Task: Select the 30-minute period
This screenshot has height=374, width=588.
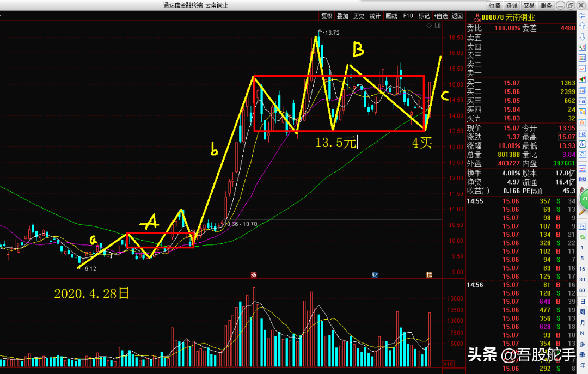Action: pyautogui.click(x=583, y=280)
